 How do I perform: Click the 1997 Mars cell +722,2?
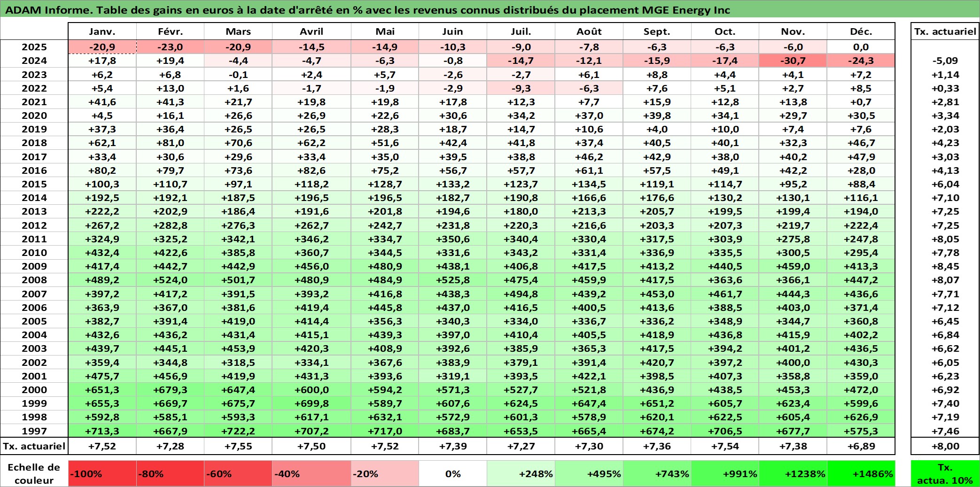(238, 431)
